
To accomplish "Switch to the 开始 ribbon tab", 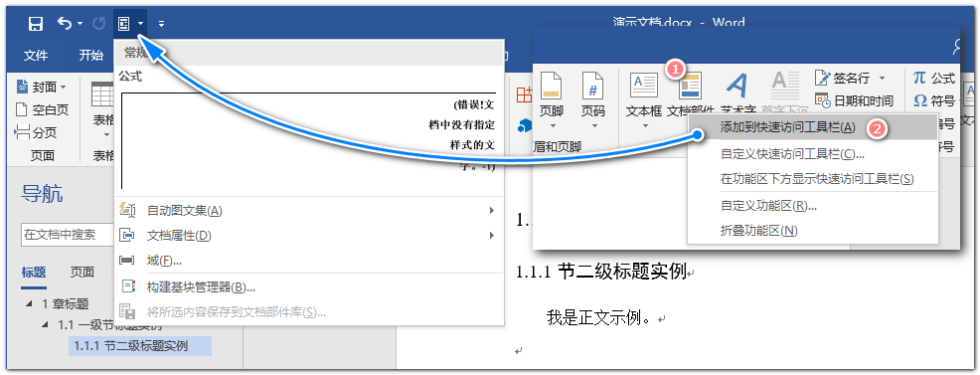I will 90,55.
